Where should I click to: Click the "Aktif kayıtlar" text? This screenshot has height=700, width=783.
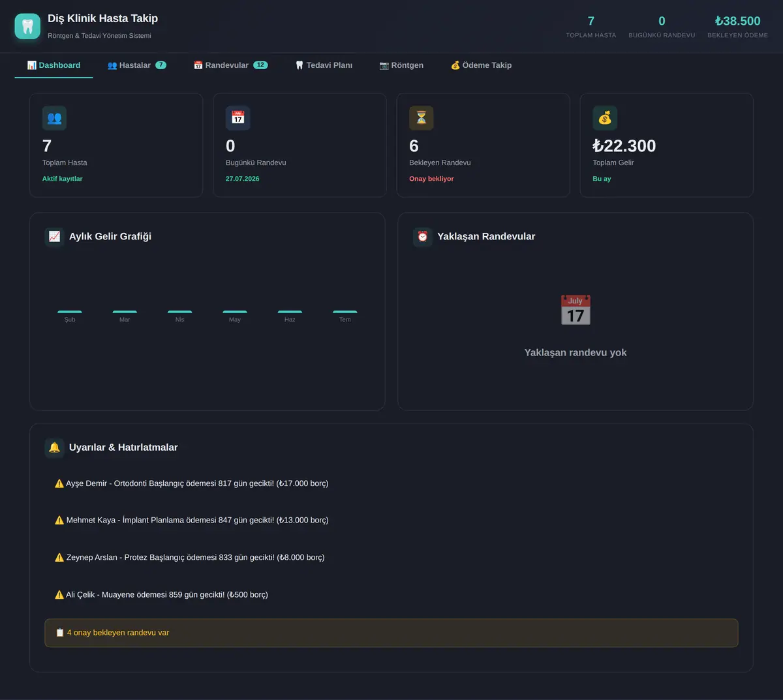pos(63,179)
